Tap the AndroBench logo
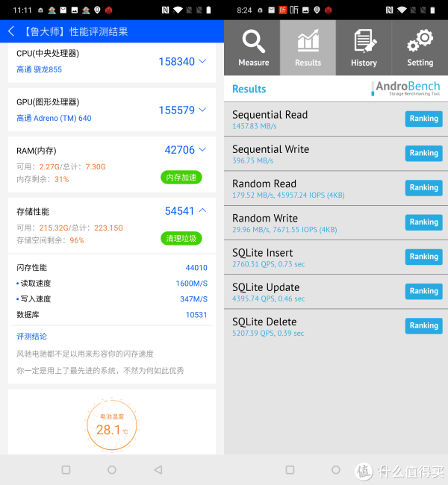448x485 pixels. tap(406, 89)
